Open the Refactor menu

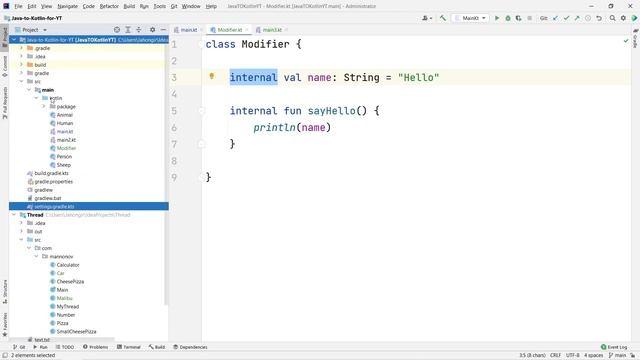tap(109, 6)
